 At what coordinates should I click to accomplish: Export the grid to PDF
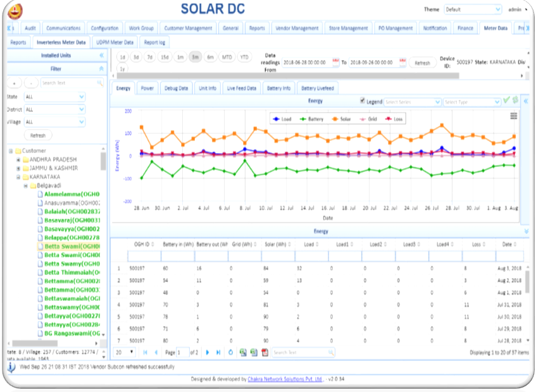click(265, 352)
